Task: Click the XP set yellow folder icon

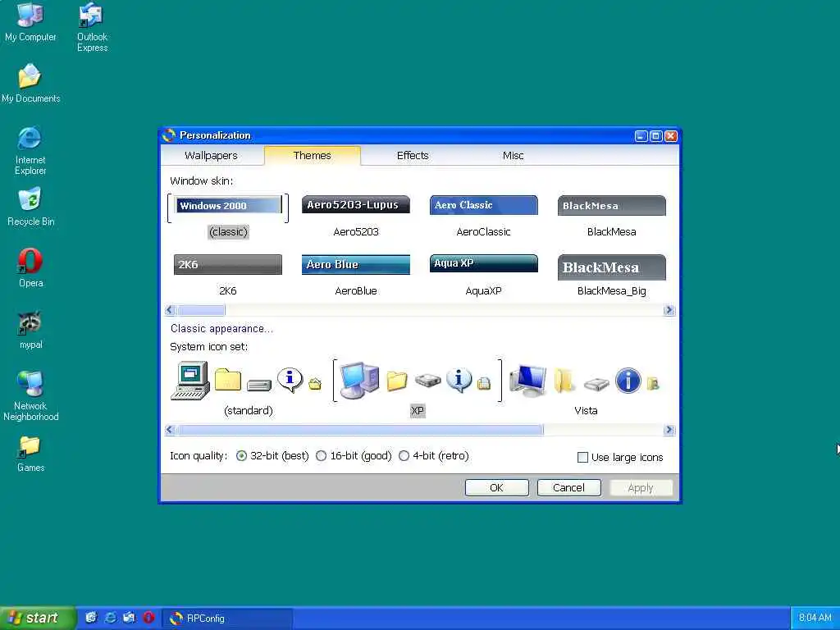Action: click(x=397, y=381)
